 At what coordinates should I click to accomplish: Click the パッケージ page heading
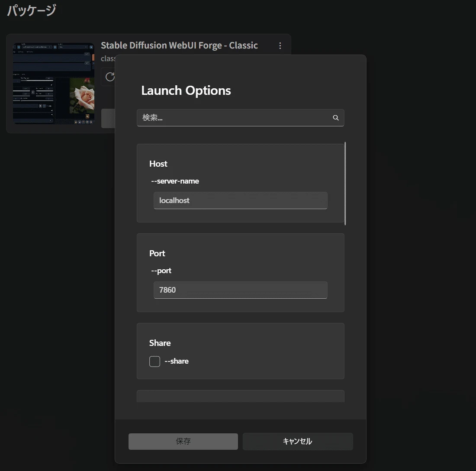pyautogui.click(x=32, y=10)
